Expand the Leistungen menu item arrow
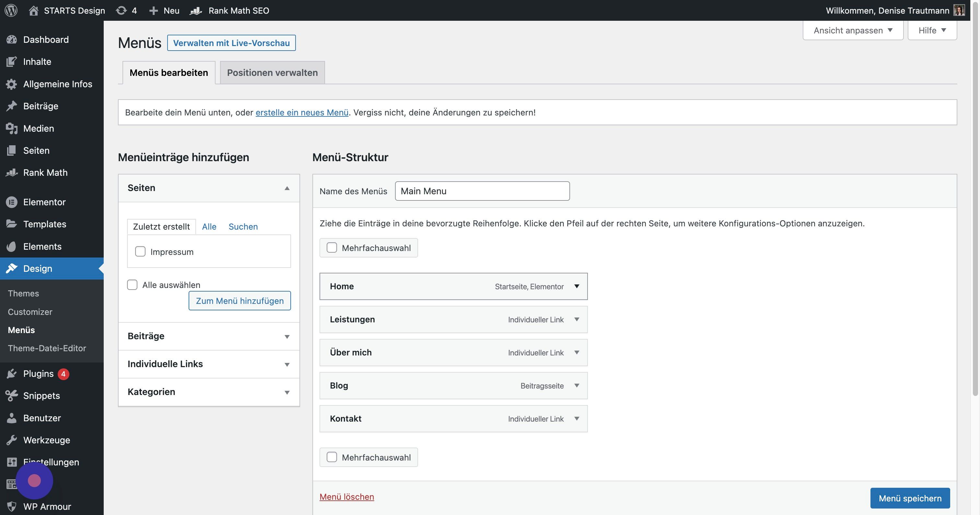Image resolution: width=980 pixels, height=515 pixels. (577, 319)
